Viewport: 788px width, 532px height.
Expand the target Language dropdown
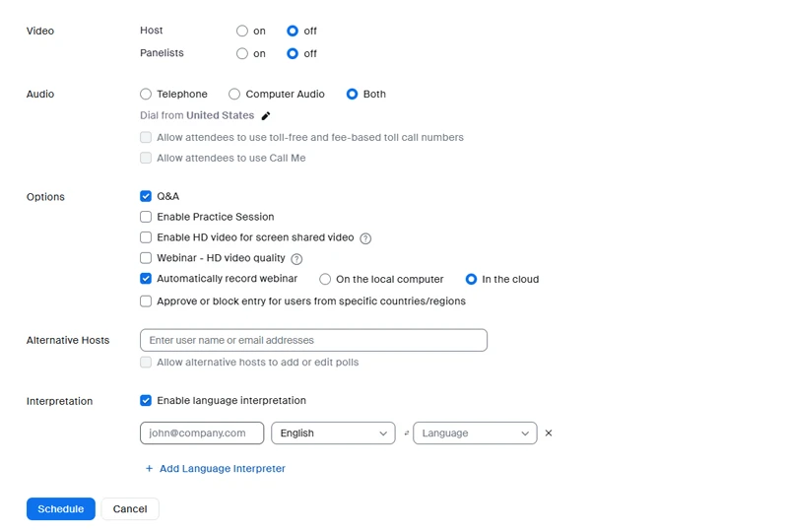(x=475, y=433)
